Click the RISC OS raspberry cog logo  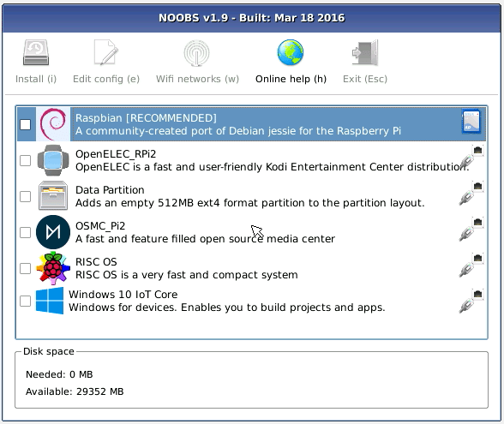click(53, 268)
